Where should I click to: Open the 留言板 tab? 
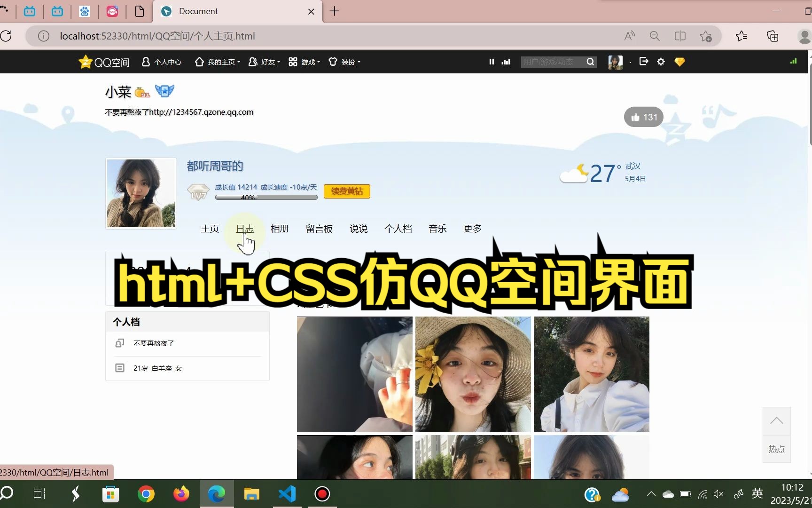point(319,229)
